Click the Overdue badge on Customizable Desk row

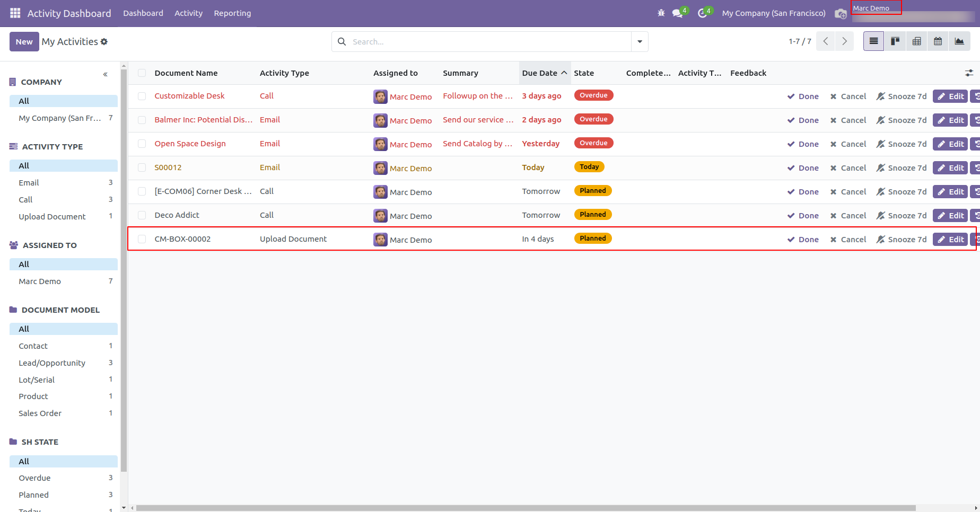coord(593,95)
